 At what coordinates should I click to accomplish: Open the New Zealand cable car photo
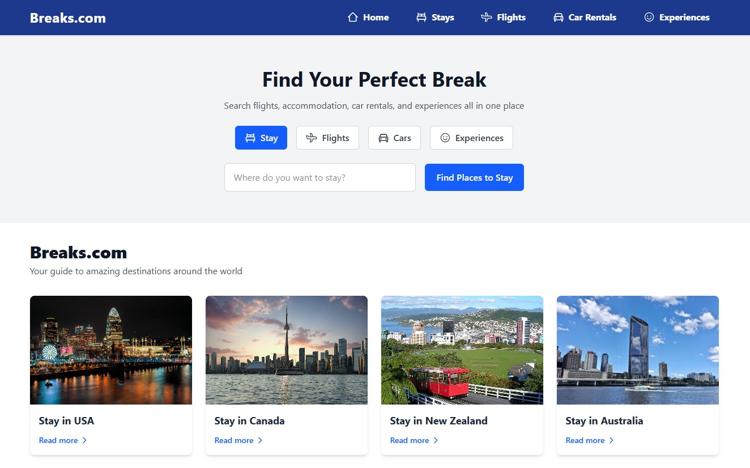[462, 349]
